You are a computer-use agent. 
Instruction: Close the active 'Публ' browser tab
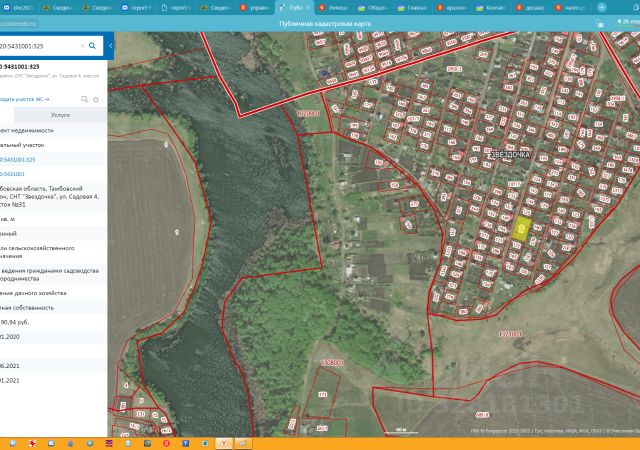tap(308, 7)
